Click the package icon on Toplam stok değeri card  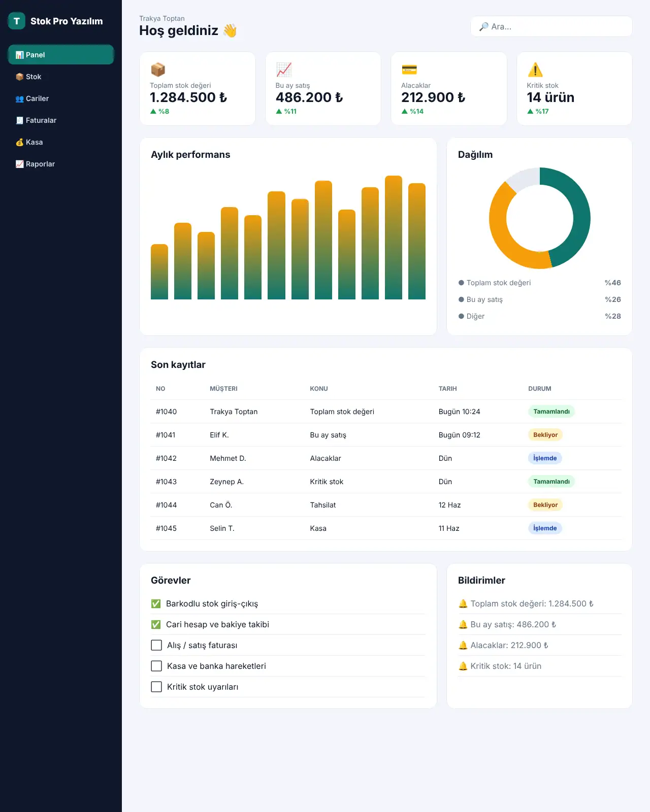coord(158,70)
